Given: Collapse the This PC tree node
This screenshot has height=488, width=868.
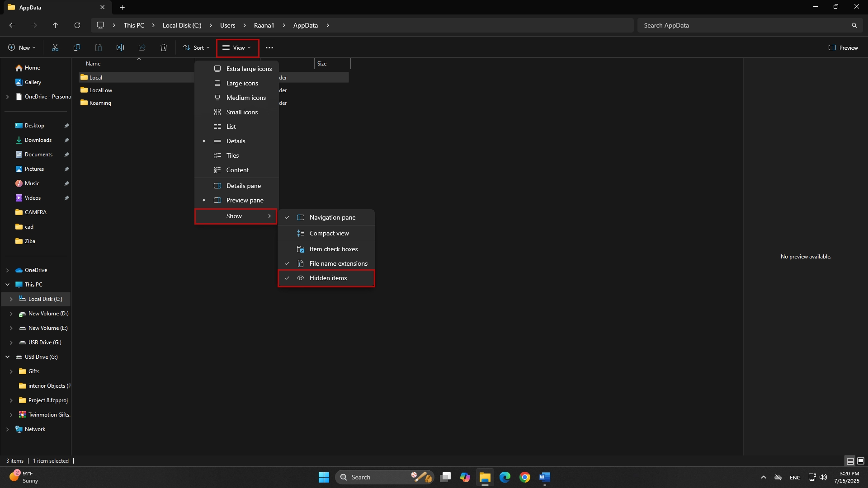Looking at the screenshot, I should click(x=7, y=285).
